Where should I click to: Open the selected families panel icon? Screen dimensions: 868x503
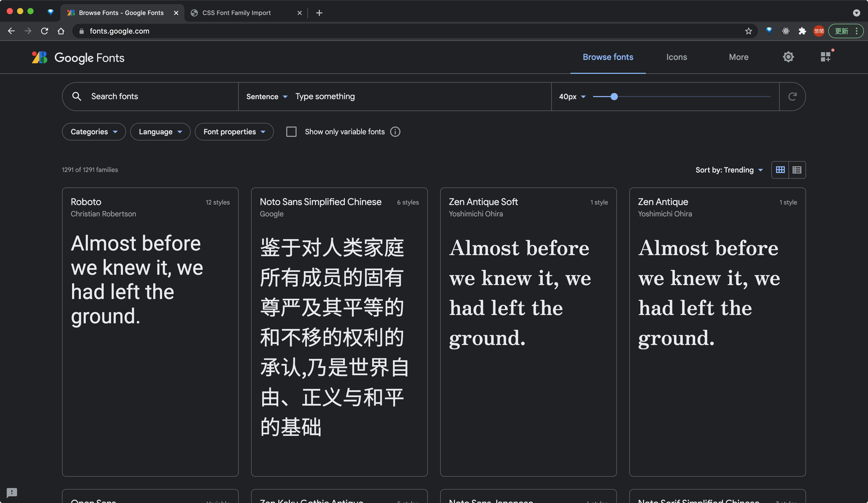(825, 57)
